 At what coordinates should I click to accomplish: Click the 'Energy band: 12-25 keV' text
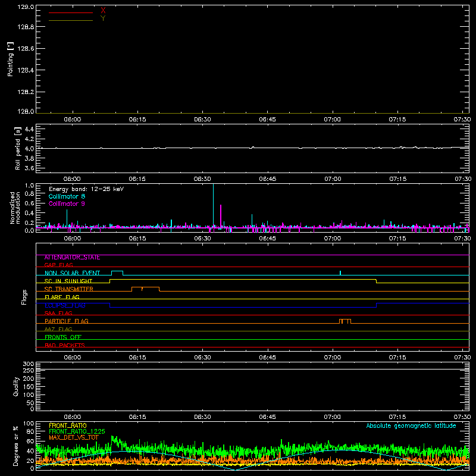pos(86,189)
